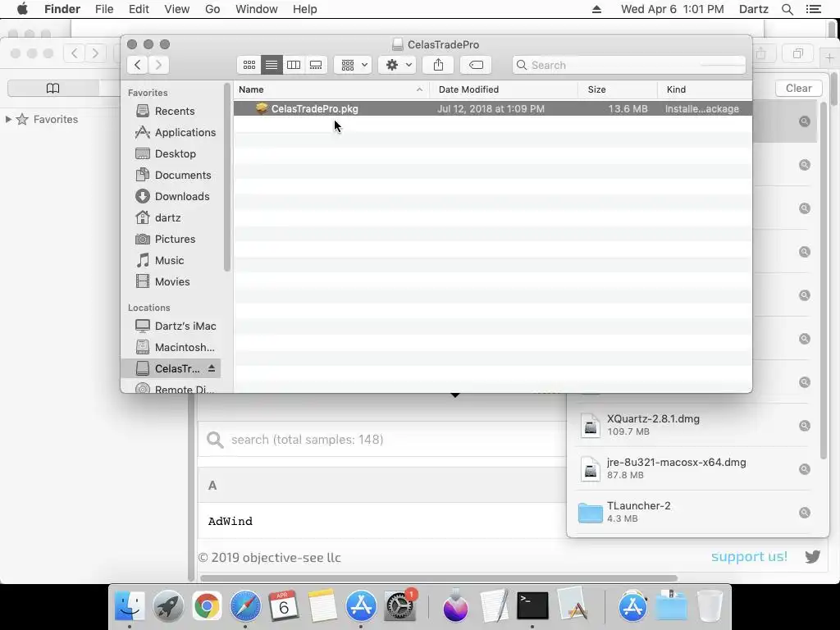This screenshot has height=630, width=840.
Task: Go back in CelasTradePro Finder window
Action: [138, 65]
